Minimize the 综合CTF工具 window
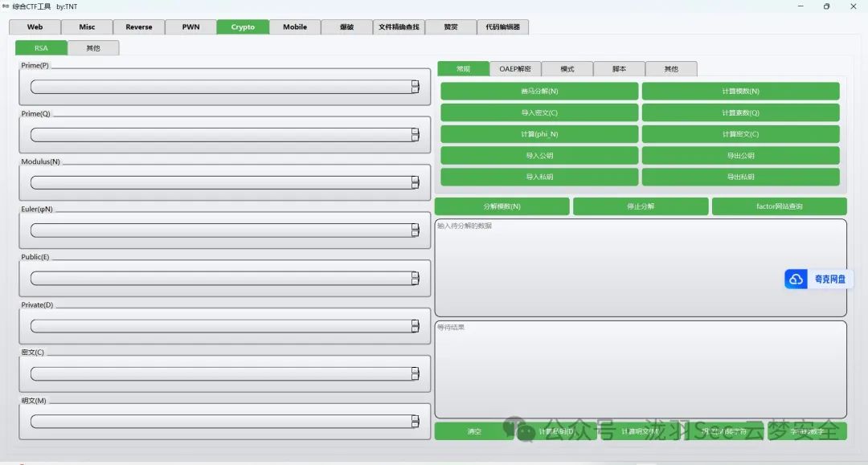Screen dimensions: 868x465 tap(800, 6)
